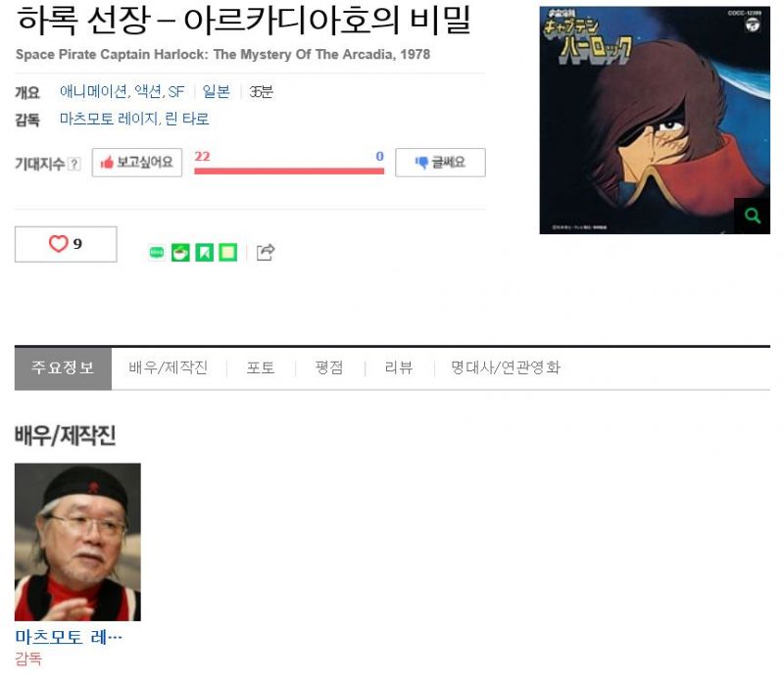Screen dimensions: 784x682
Task: Vote 글쎄요 thumbs-down button
Action: [x=440, y=163]
